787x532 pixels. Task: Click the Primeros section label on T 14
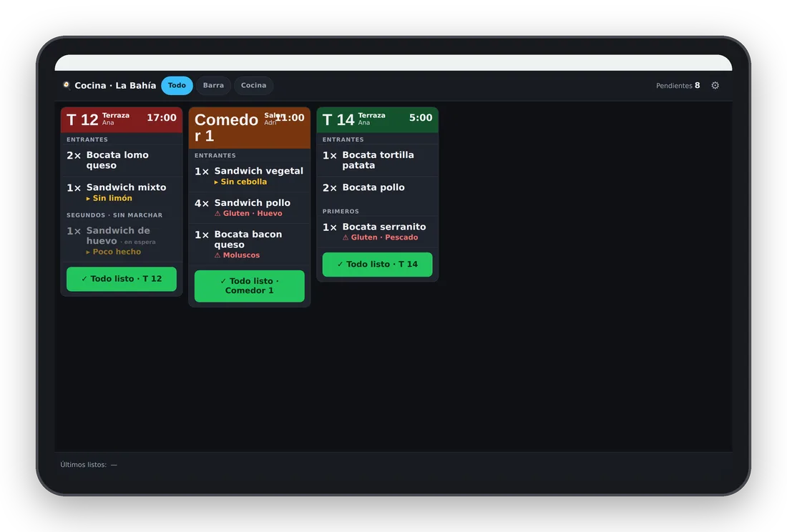[341, 212]
